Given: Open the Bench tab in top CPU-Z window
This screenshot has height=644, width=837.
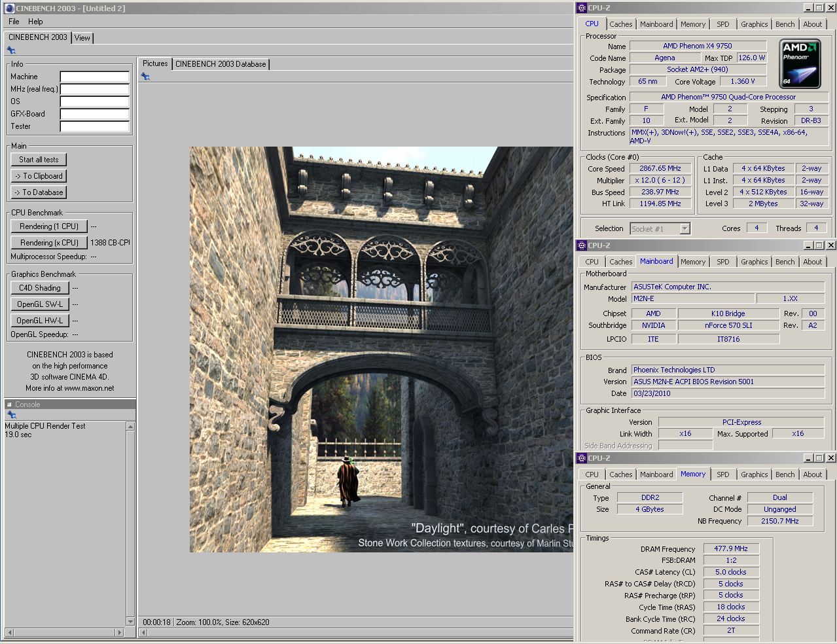Looking at the screenshot, I should pos(785,24).
